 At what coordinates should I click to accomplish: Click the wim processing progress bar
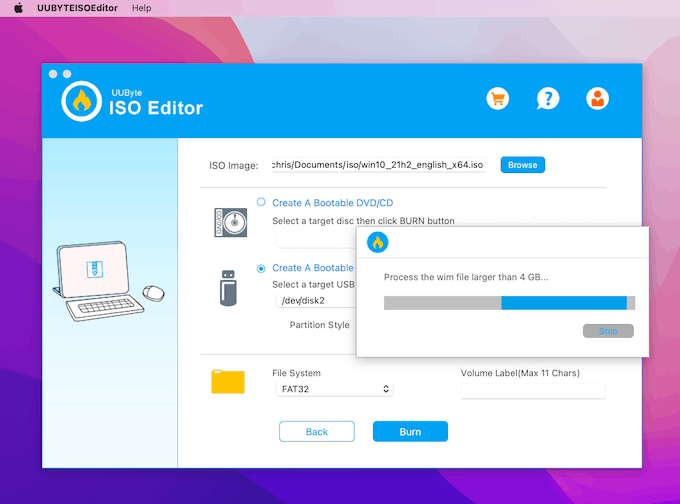coord(510,303)
